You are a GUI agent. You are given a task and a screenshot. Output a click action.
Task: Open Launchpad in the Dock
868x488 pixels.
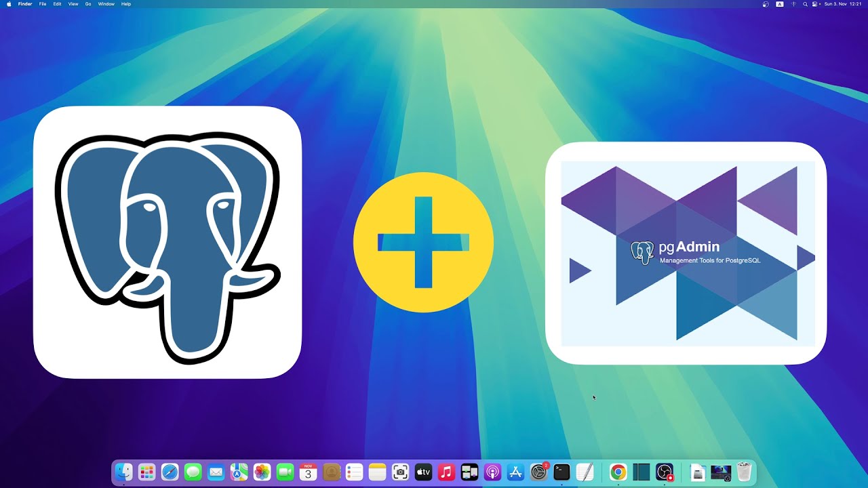coord(146,472)
